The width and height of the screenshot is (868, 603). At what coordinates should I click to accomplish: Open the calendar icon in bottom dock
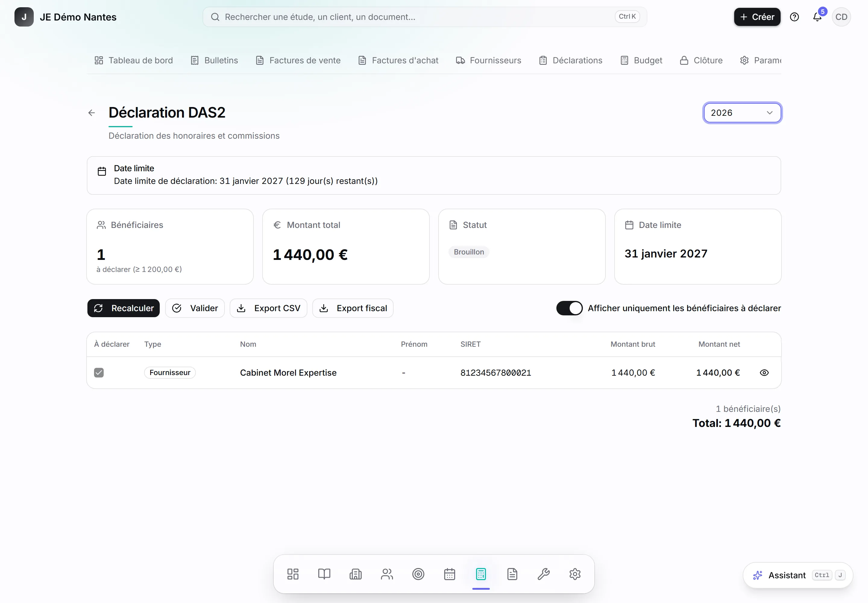tap(449, 574)
